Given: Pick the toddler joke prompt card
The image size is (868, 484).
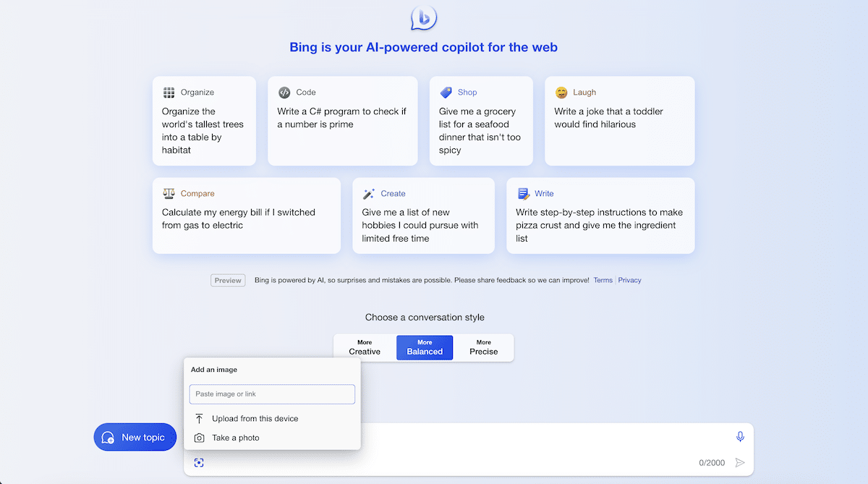Looking at the screenshot, I should 620,121.
